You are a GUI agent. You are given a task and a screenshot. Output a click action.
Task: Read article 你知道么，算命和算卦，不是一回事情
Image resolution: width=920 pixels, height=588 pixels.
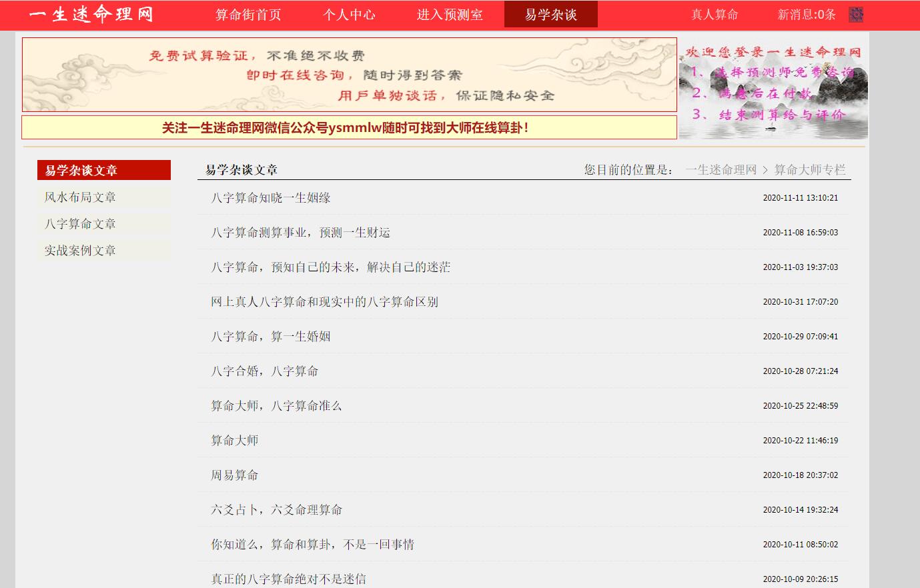[313, 544]
